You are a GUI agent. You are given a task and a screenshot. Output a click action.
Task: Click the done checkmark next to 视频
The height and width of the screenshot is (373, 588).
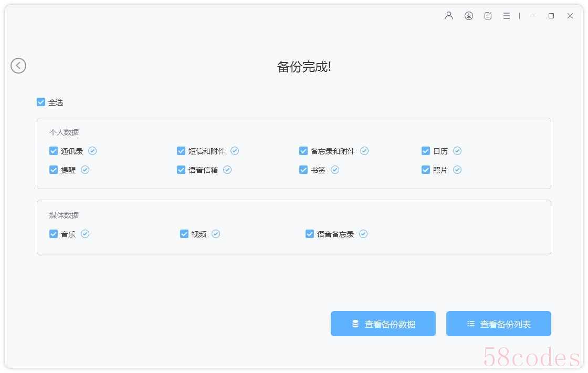tap(216, 234)
